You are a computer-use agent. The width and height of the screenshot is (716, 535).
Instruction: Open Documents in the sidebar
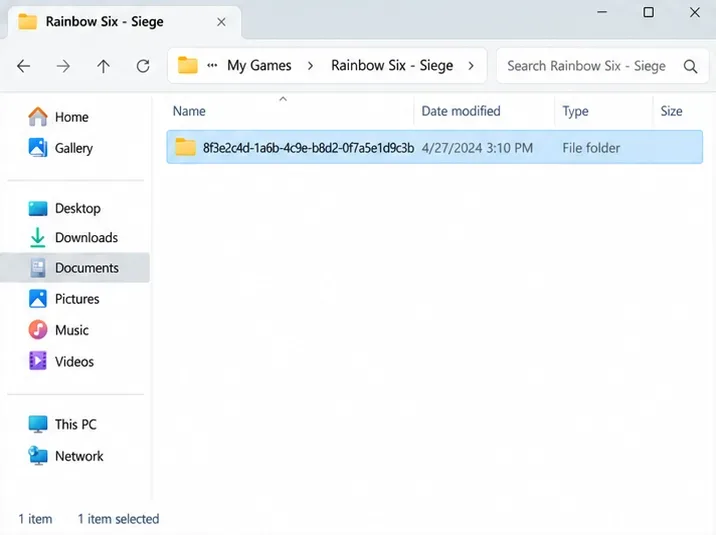point(76,268)
